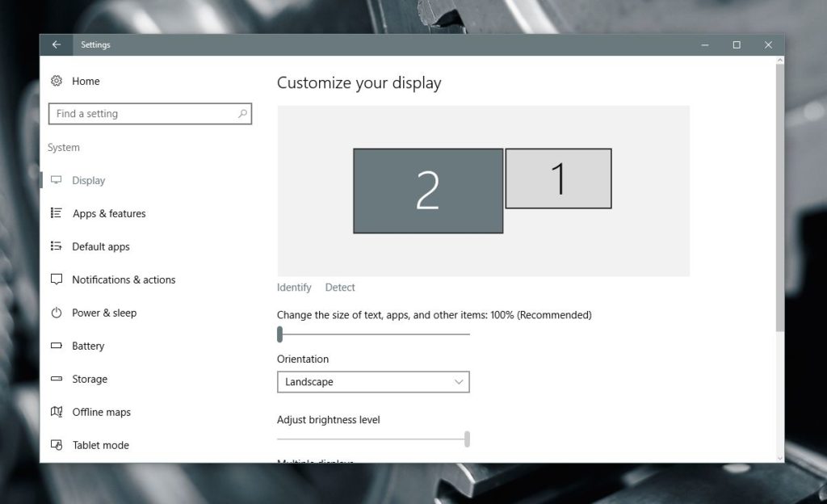Select the Battery settings icon

(x=57, y=346)
